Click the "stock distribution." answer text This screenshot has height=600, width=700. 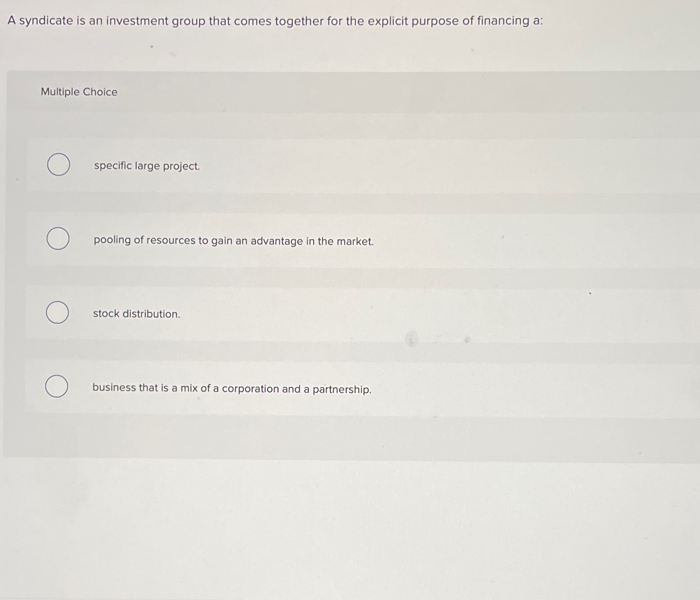[137, 314]
